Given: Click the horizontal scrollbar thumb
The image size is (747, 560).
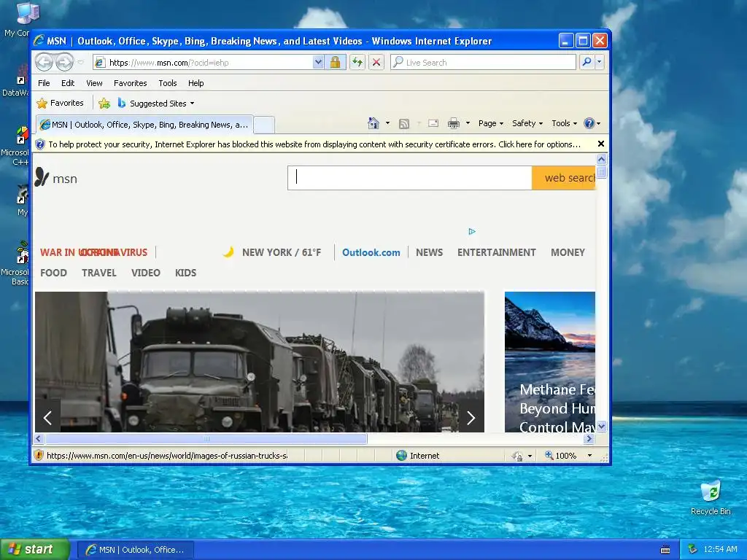Looking at the screenshot, I should (x=206, y=438).
